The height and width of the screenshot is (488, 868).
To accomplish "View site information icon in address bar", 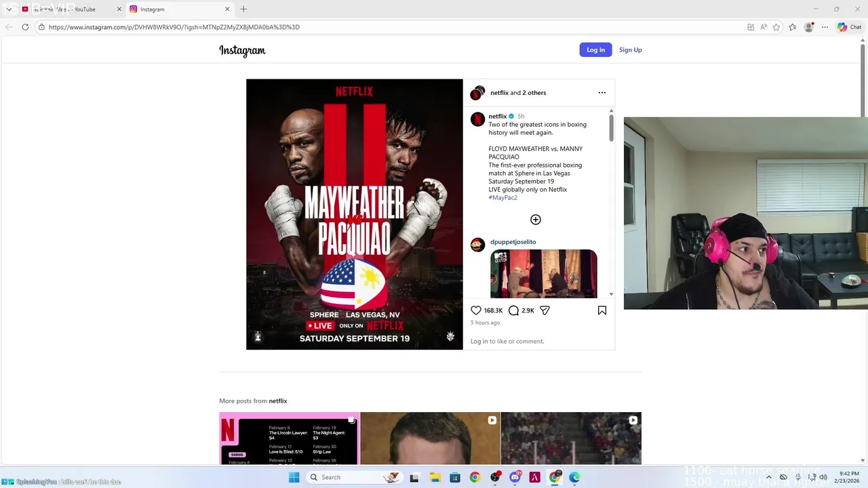I will 41,27.
